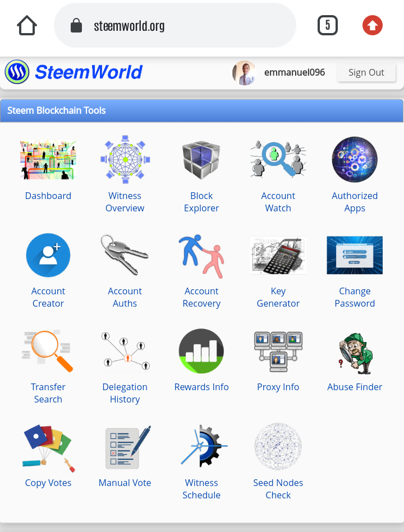Click the SteemWorld title text
Screen dimensions: 404x532
tap(89, 72)
